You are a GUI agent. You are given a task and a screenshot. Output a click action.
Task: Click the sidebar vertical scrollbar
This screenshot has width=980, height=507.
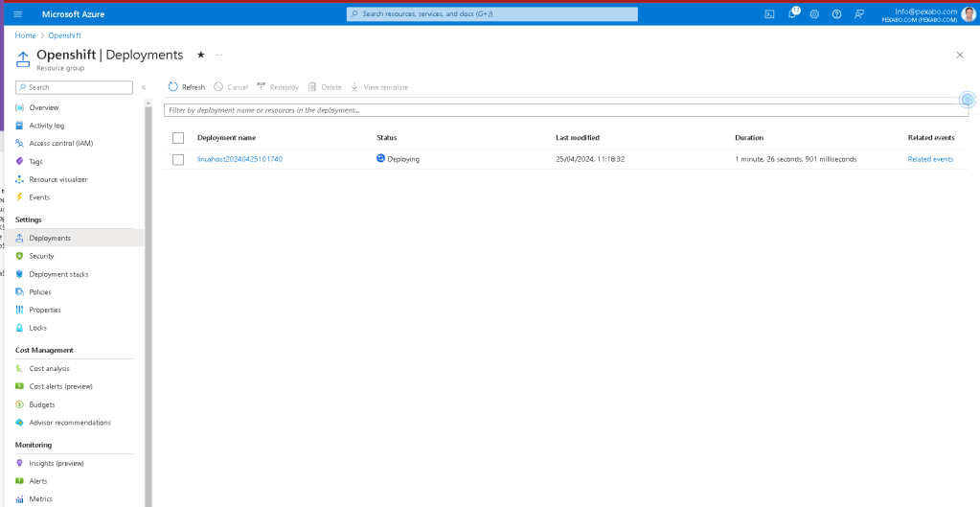click(148, 307)
